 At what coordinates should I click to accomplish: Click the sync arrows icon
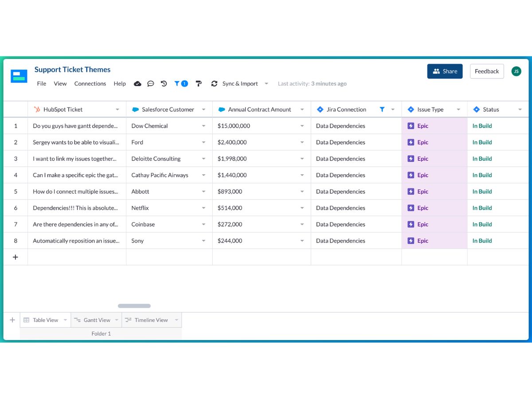pos(215,84)
